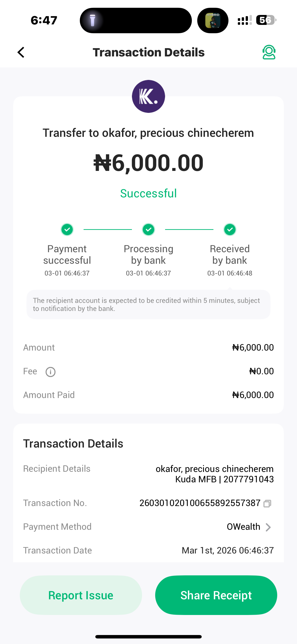Tap the Received by bank checkmark
Image resolution: width=297 pixels, height=644 pixels.
click(230, 229)
